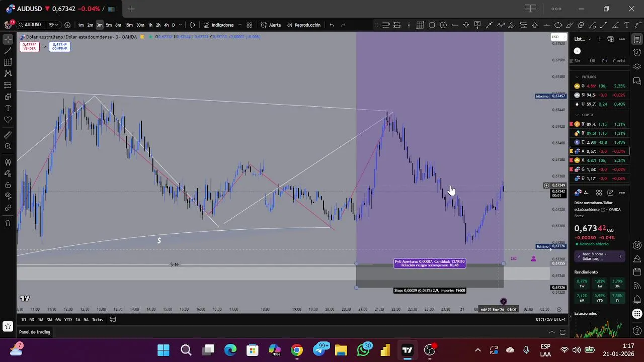
Task: Select the text T tool in favorites toolbar
Action: (627, 25)
